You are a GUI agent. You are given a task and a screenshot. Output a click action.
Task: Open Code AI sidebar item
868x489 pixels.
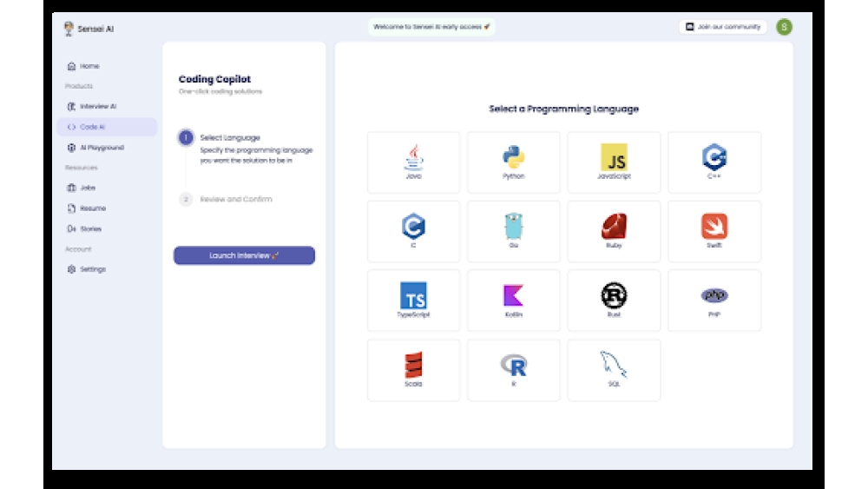pyautogui.click(x=107, y=127)
